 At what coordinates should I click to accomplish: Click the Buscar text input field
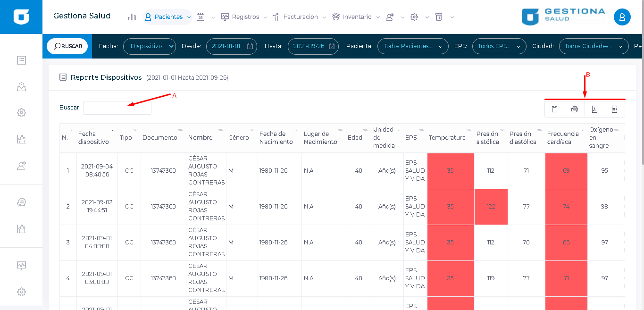(117, 108)
